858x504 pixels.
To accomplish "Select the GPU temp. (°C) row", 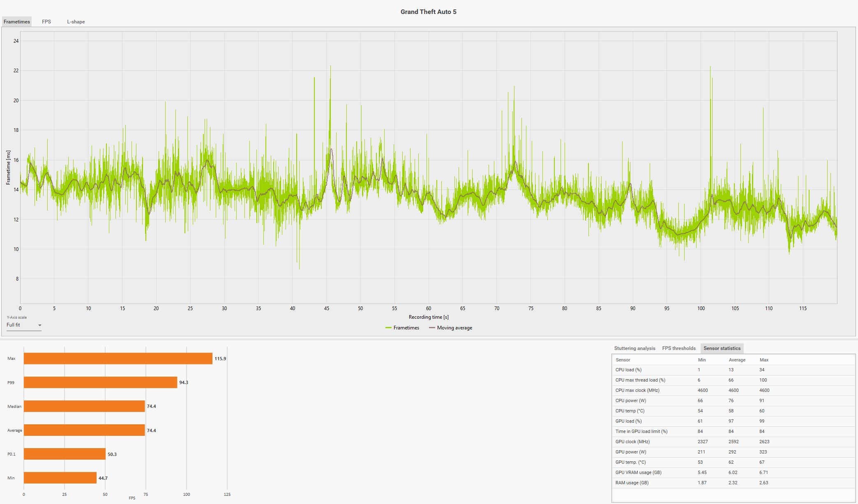I will pos(733,462).
